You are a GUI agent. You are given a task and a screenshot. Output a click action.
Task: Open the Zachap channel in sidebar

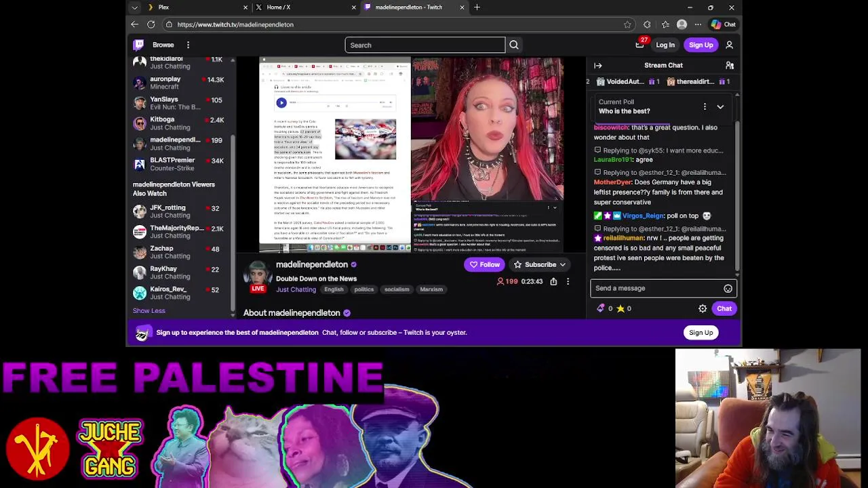[x=179, y=252]
